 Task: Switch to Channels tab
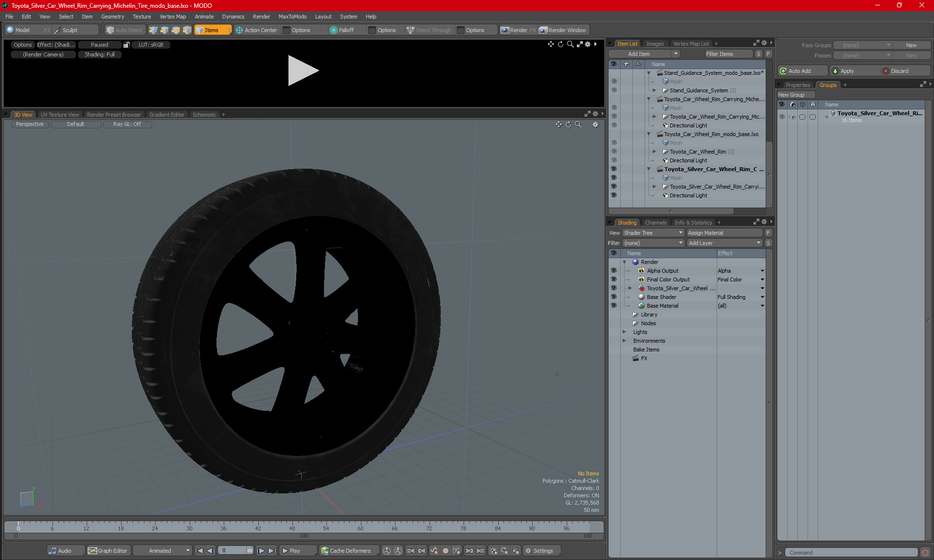click(656, 223)
